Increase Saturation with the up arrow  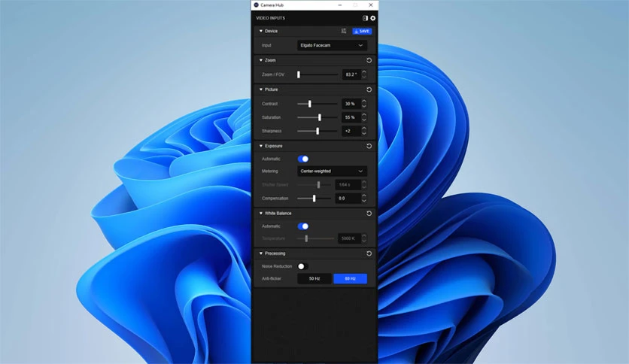tap(364, 115)
